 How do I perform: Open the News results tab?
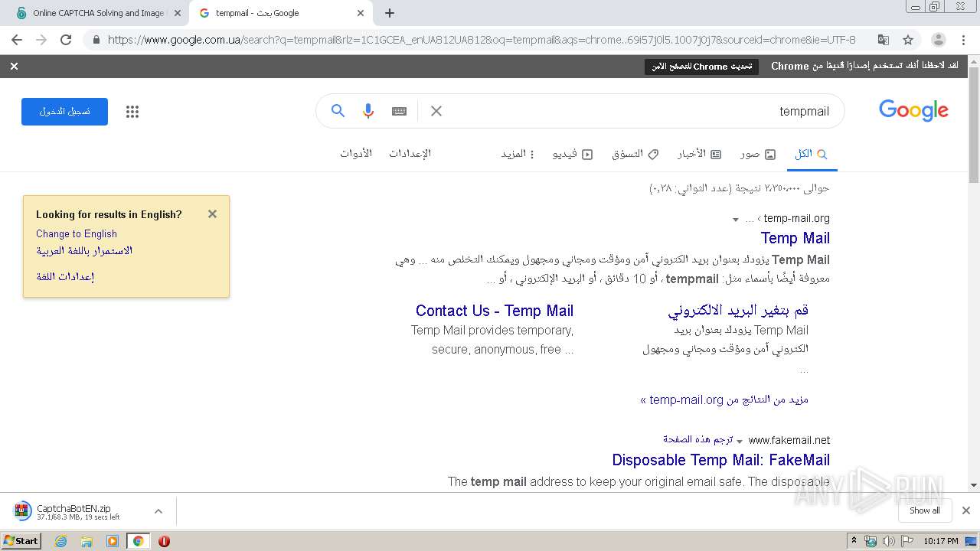click(699, 154)
